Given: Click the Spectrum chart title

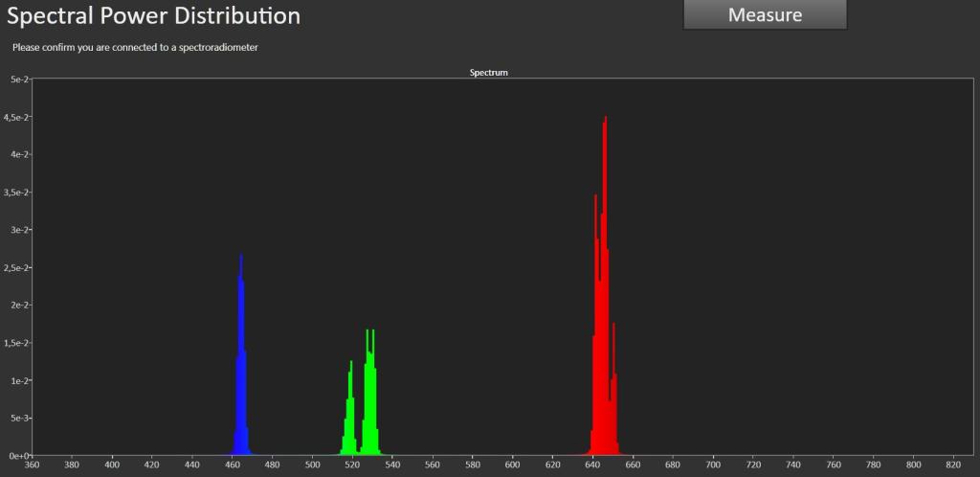Looking at the screenshot, I should tap(489, 73).
